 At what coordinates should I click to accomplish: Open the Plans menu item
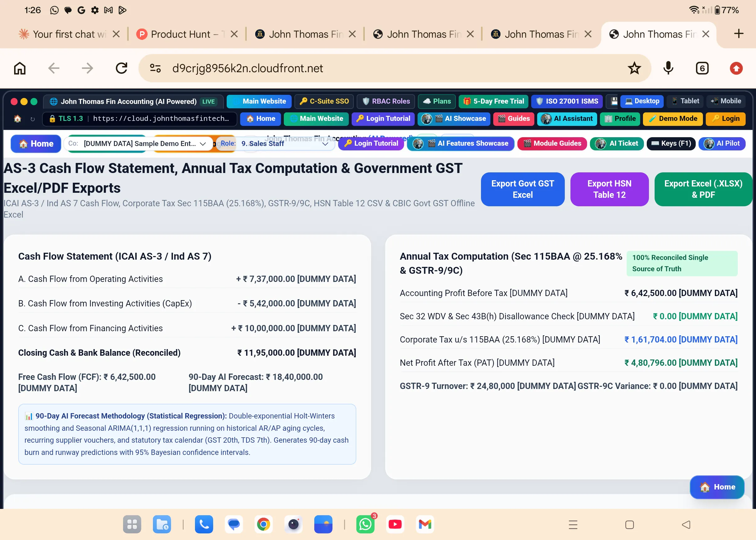(437, 101)
